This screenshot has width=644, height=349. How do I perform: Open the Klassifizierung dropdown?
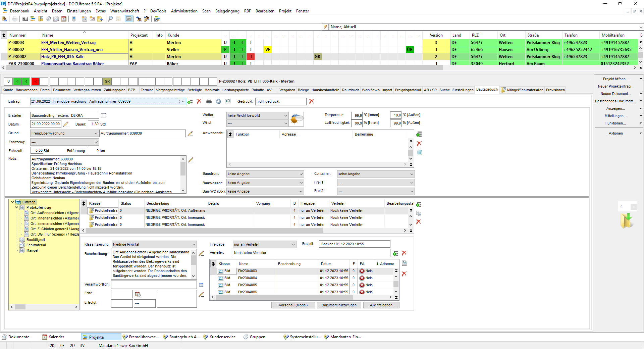coord(194,244)
